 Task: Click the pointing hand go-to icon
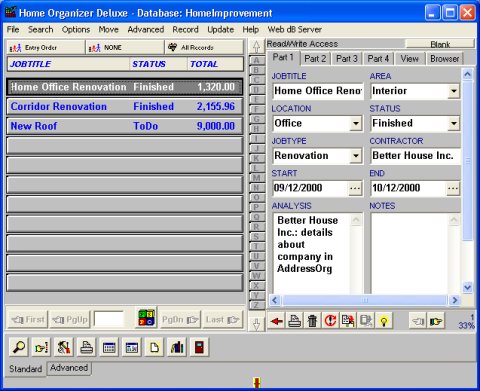(x=41, y=347)
